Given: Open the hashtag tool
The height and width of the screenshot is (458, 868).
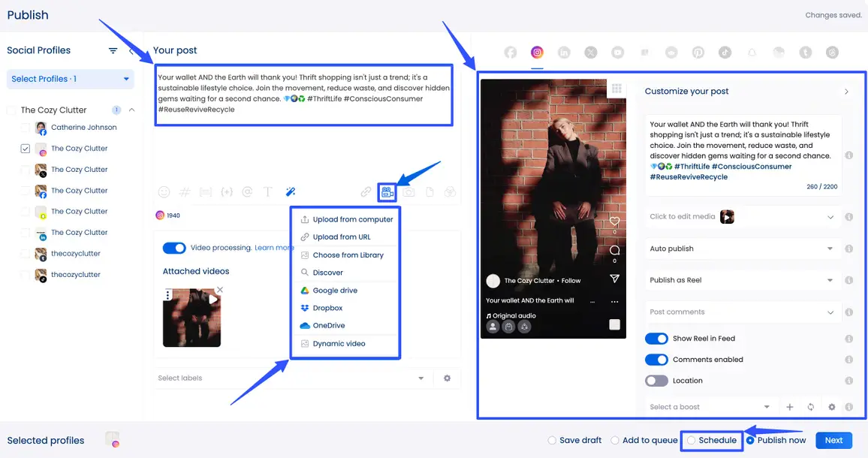Looking at the screenshot, I should [185, 191].
